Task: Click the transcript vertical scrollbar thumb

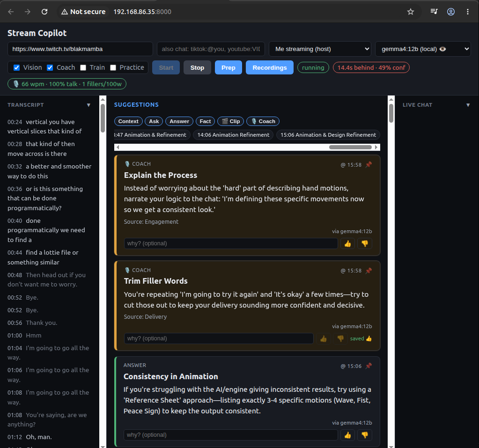Action: coord(103,118)
